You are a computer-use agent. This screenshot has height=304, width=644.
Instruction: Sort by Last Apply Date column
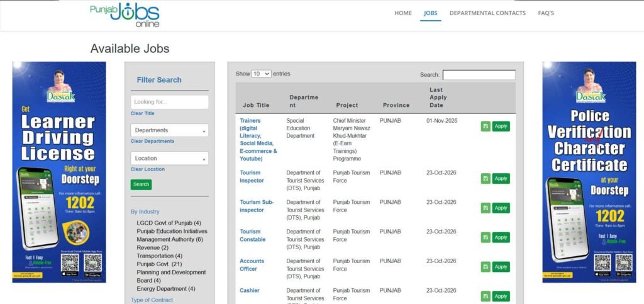(438, 98)
